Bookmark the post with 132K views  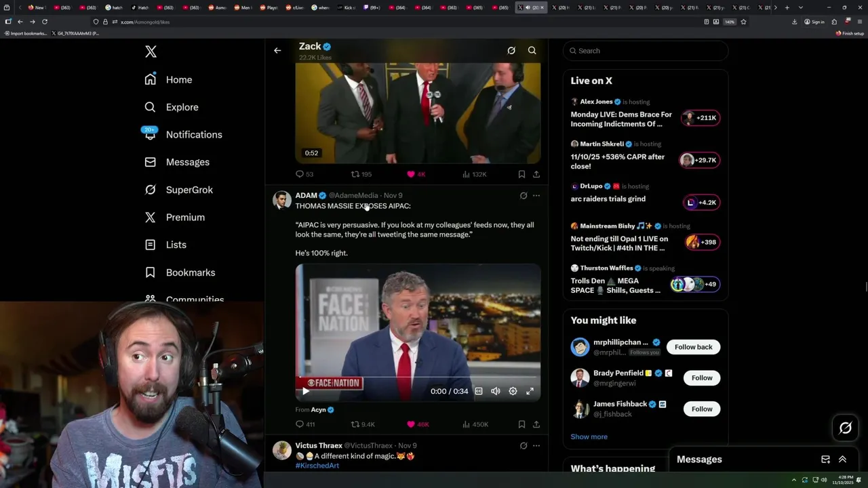[521, 174]
